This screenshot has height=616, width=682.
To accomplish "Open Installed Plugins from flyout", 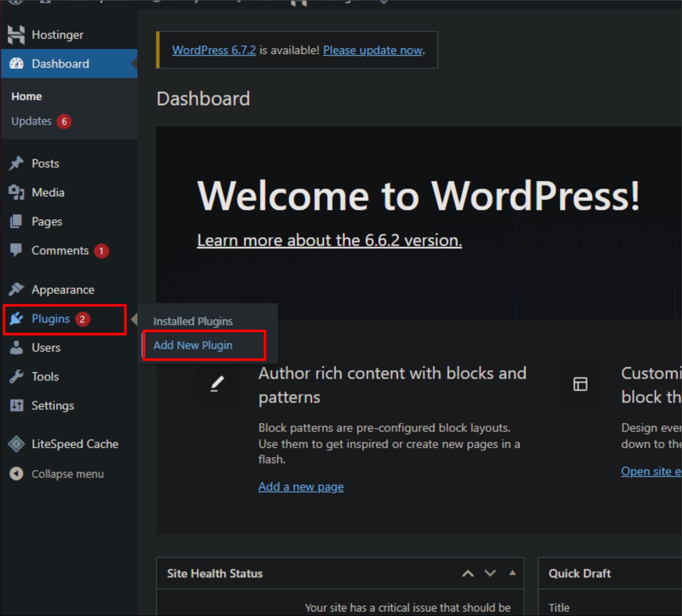I will (193, 321).
